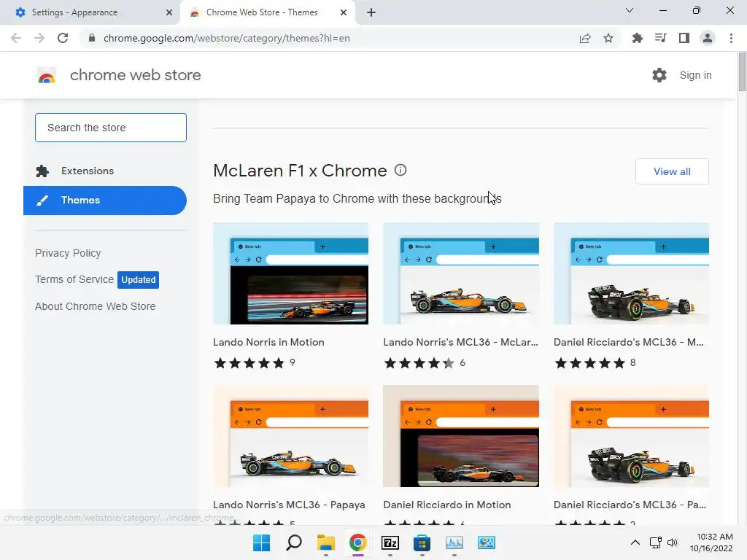Click Daniel Ricciardo's MCL36 - M... star rating
This screenshot has height=560, width=747.
pyautogui.click(x=589, y=363)
